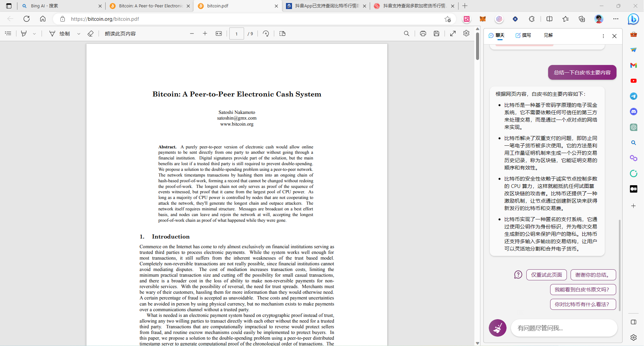Click 朗读此页内容 read aloud button
Viewport: 644px width, 346px height.
pyautogui.click(x=120, y=33)
